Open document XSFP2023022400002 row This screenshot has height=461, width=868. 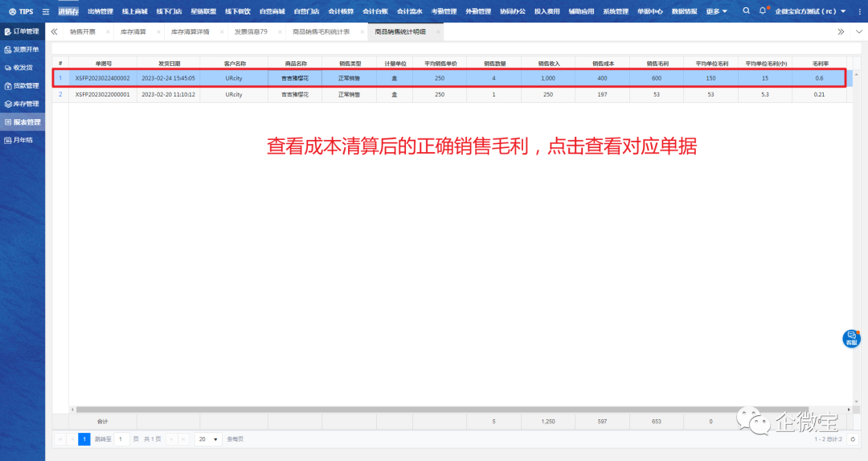[x=102, y=78]
